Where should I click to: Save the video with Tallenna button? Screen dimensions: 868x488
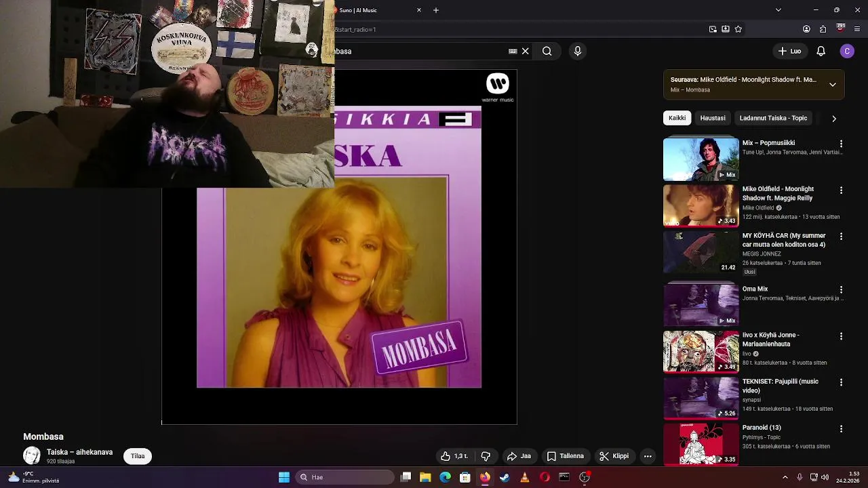pyautogui.click(x=566, y=456)
